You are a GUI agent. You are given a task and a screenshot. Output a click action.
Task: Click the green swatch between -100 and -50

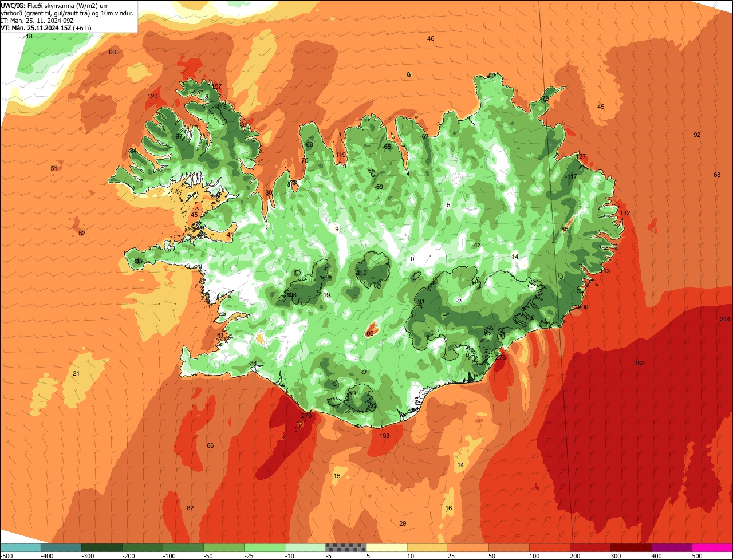tap(183, 547)
